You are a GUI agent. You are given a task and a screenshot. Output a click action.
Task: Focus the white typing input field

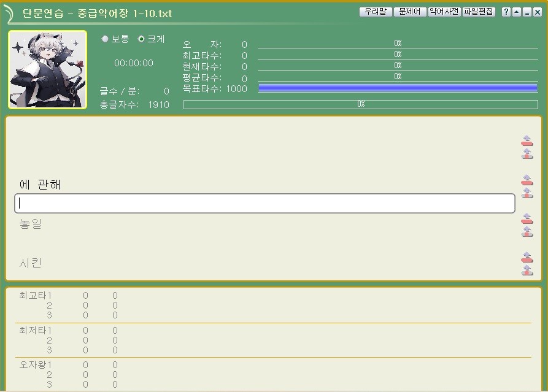click(264, 204)
